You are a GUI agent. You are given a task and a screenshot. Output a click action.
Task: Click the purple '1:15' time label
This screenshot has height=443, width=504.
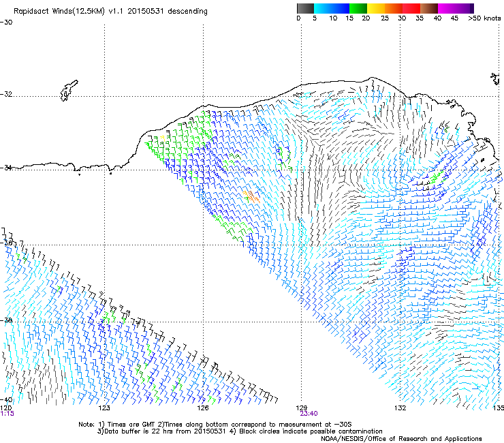[x=7, y=414]
